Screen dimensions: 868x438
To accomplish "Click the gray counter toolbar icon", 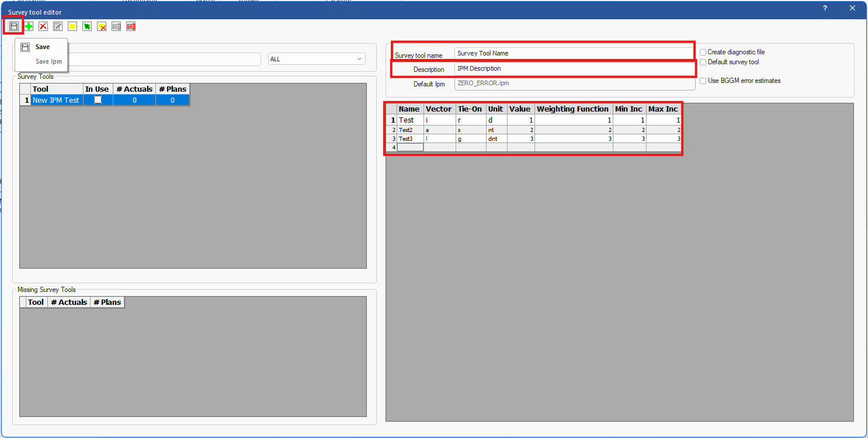I will click(x=116, y=26).
